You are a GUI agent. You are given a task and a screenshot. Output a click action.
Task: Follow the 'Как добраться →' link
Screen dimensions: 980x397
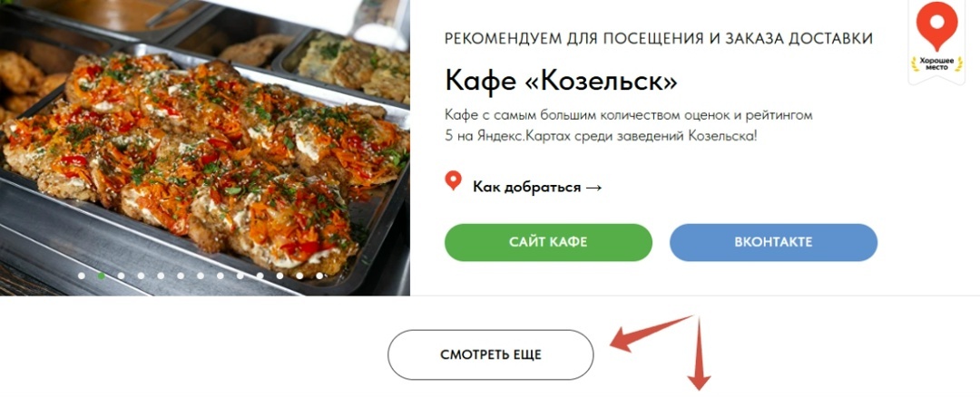tap(537, 188)
